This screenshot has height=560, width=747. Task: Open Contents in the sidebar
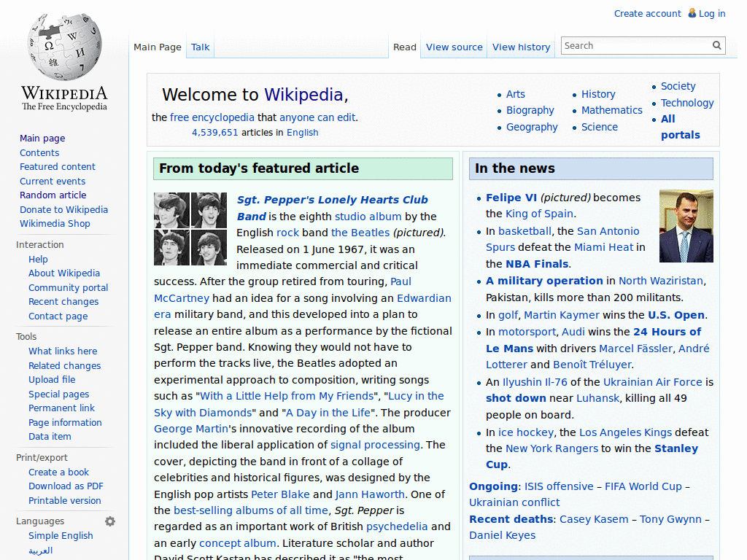click(39, 153)
